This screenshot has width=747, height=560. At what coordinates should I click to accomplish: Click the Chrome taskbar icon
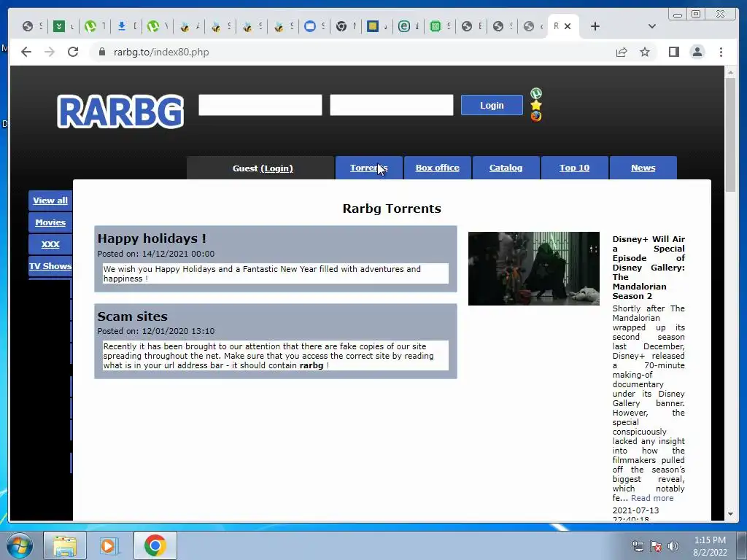pyautogui.click(x=155, y=545)
